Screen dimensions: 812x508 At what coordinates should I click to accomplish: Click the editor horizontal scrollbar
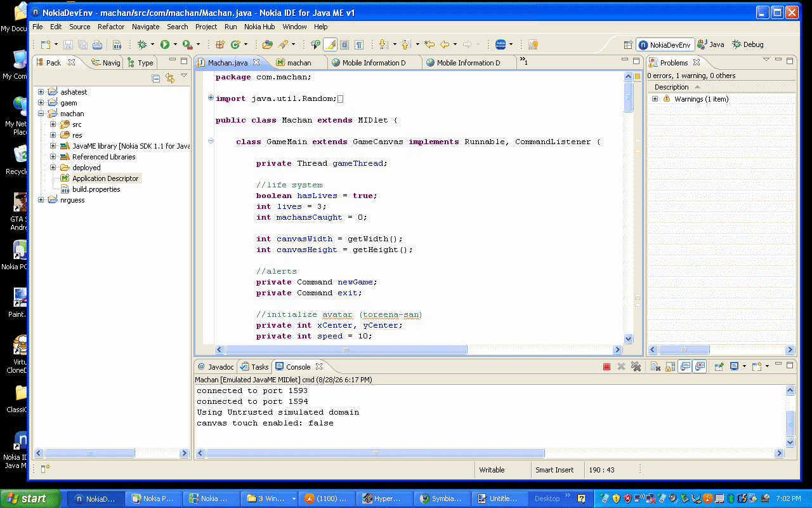pos(346,350)
